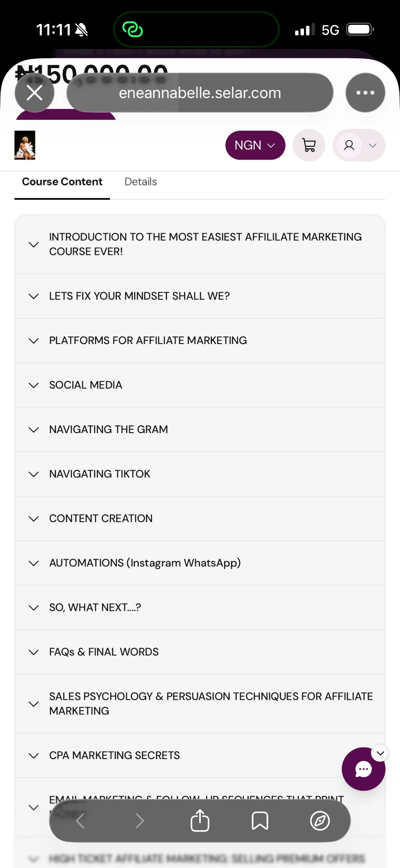Open the shopping cart icon
This screenshot has height=868, width=400.
309,145
